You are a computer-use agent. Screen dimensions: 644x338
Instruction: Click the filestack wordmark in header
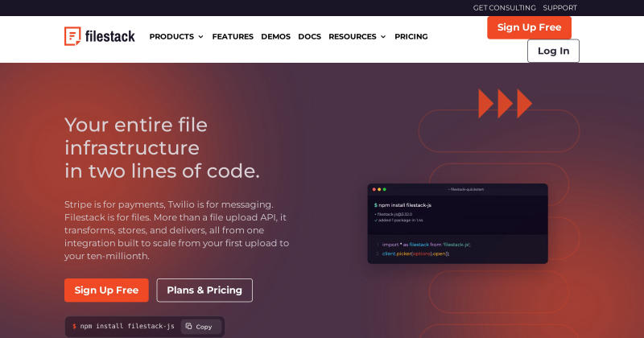110,36
